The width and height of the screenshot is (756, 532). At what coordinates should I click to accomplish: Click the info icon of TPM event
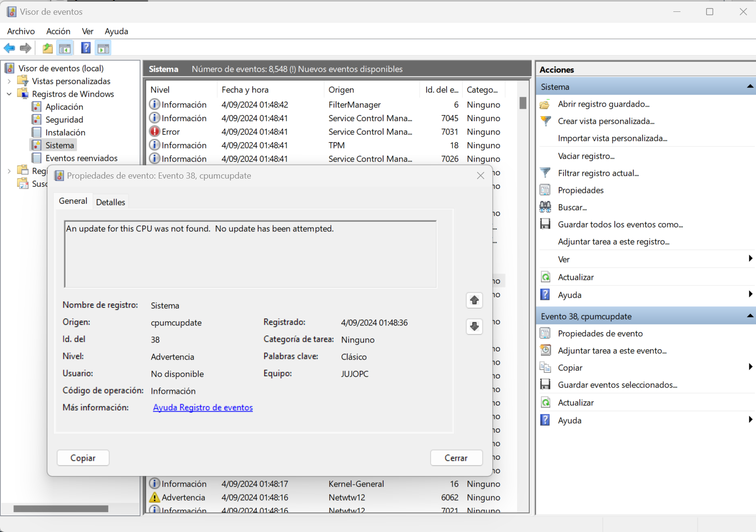pyautogui.click(x=154, y=145)
